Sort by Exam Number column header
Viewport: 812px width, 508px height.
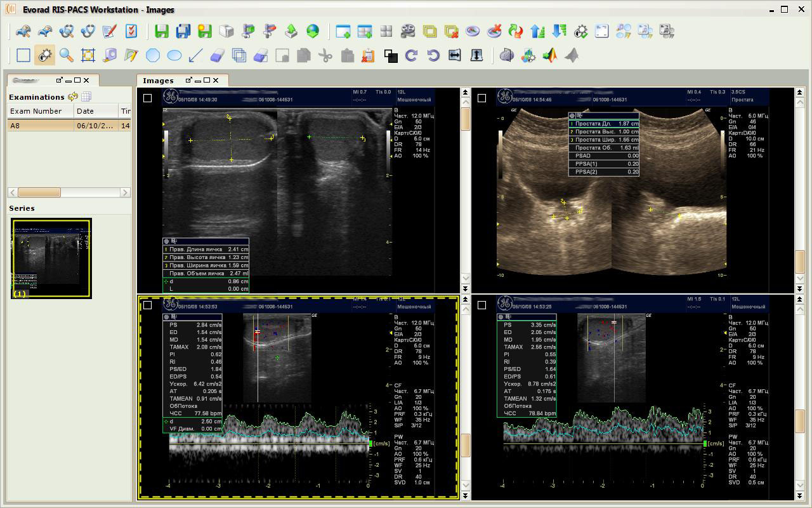pyautogui.click(x=36, y=111)
